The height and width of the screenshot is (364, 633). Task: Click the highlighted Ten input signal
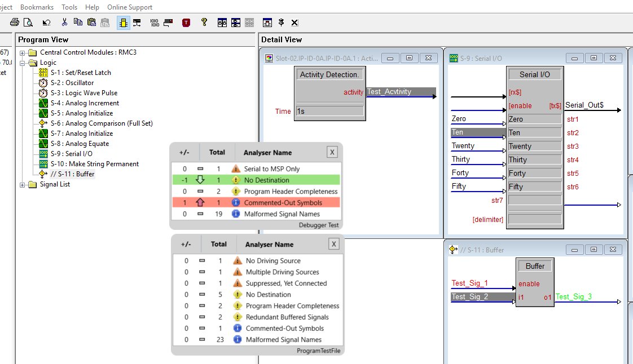pos(478,132)
